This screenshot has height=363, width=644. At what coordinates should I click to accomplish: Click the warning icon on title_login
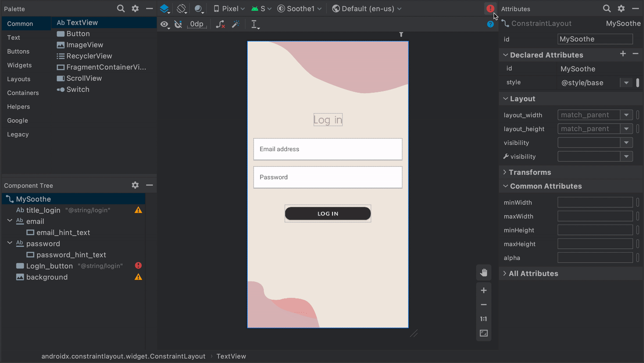point(139,210)
